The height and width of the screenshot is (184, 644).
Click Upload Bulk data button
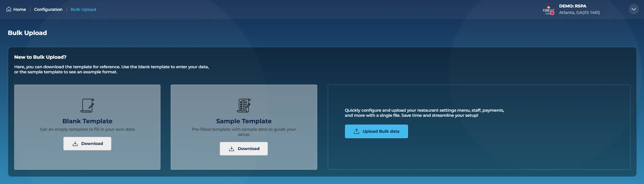[376, 131]
